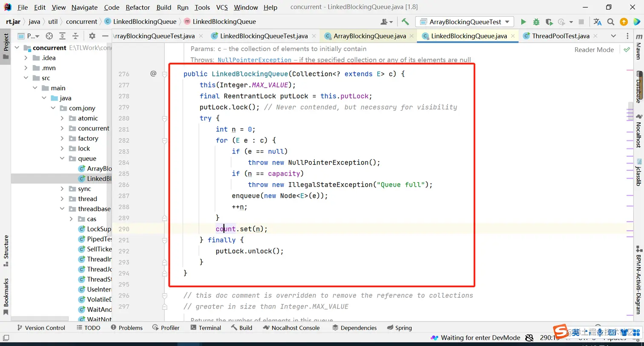644x346 pixels.
Task: Click the LinkedBlockingQueue class breadcrumb
Action: pos(140,22)
